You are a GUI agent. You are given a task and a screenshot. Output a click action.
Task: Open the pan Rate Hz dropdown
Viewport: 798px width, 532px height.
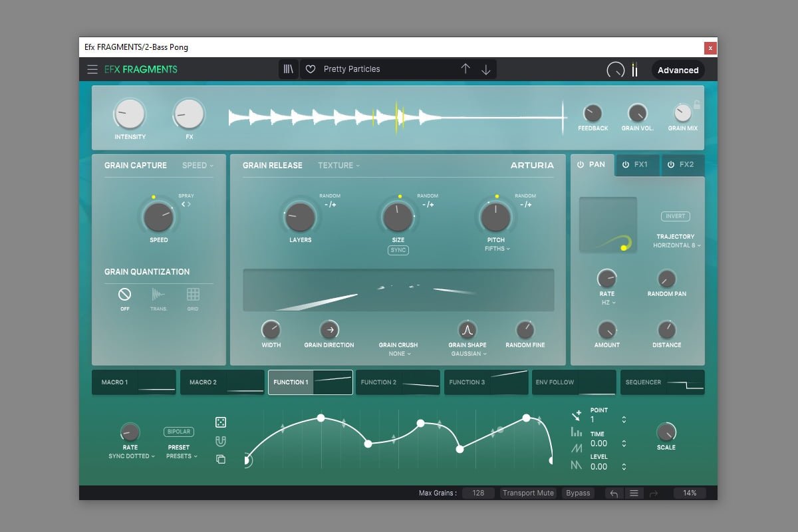[x=608, y=303]
